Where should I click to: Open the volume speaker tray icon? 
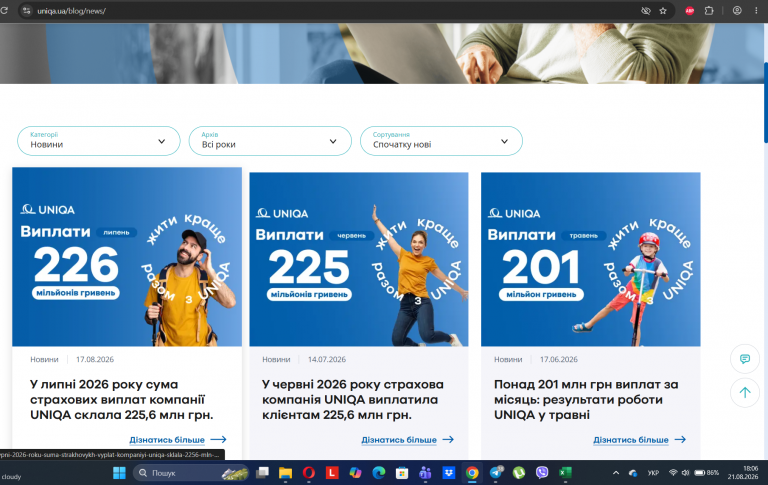(x=685, y=473)
